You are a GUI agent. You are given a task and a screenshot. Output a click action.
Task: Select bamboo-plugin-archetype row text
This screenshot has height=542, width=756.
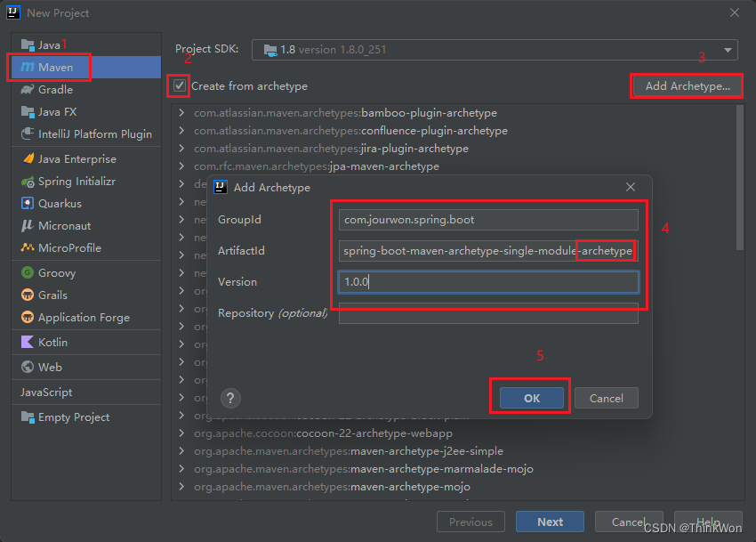tap(429, 112)
